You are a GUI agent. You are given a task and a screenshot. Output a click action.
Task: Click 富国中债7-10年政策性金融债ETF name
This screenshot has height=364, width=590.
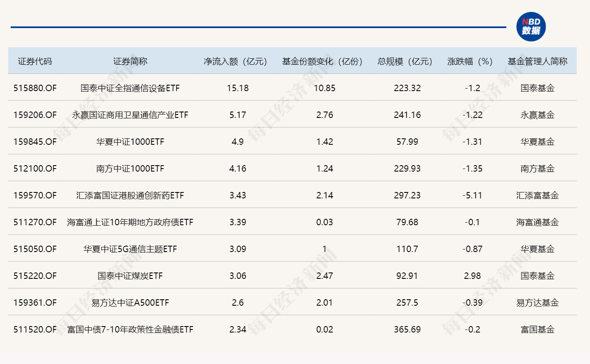click(x=130, y=329)
